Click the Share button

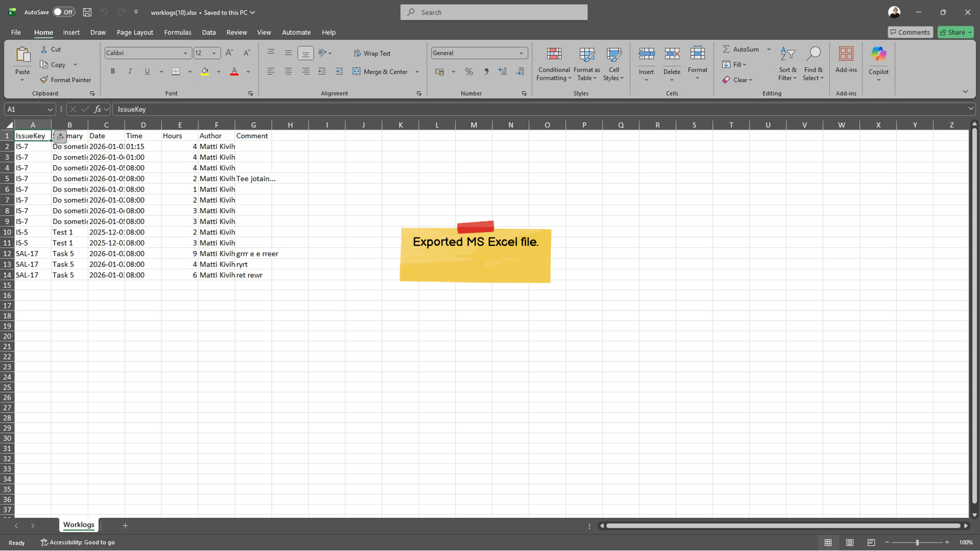(954, 32)
